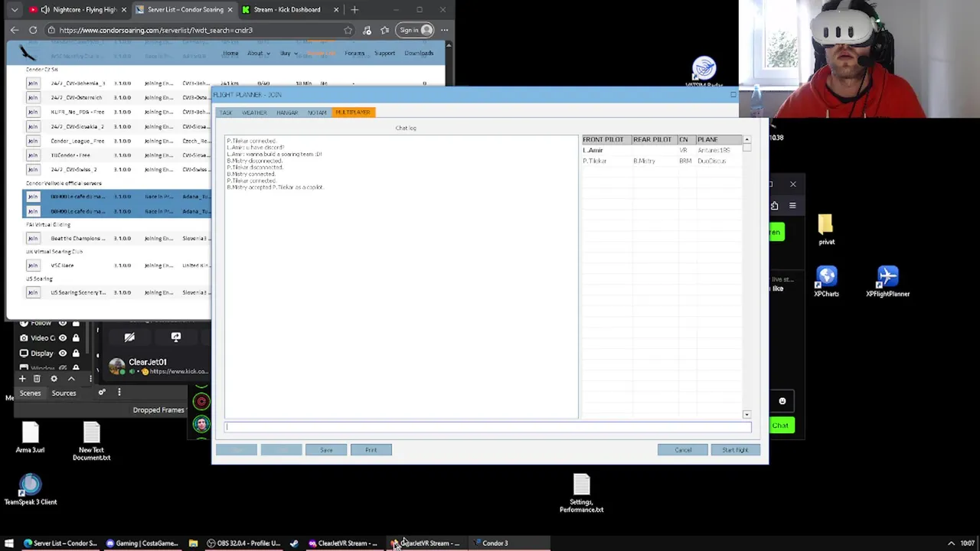980x551 pixels.
Task: Toggle Discord camera icon button
Action: tap(129, 337)
